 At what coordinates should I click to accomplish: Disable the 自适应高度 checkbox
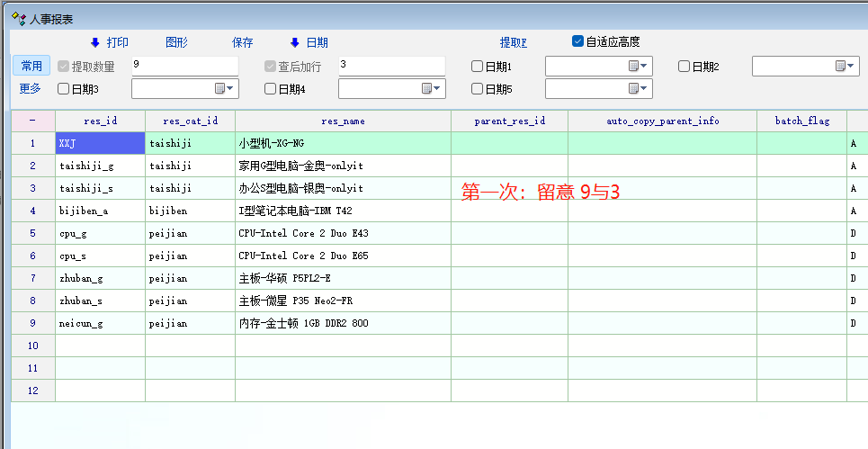pos(578,41)
